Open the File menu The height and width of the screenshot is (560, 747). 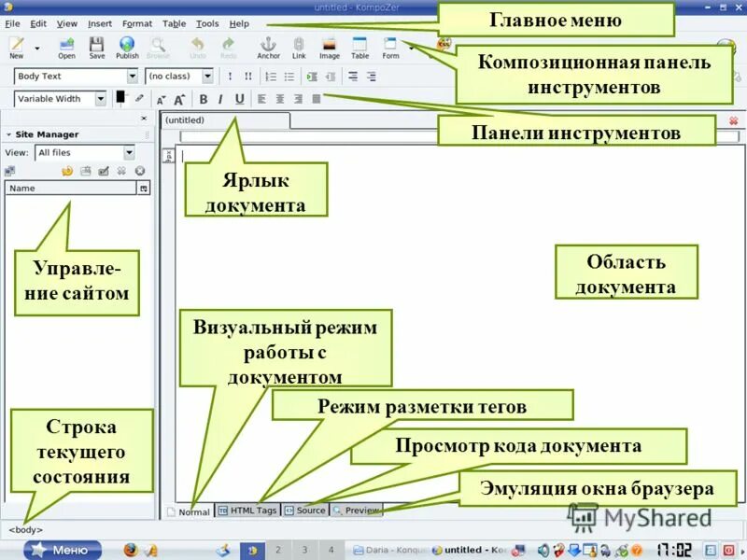[12, 23]
